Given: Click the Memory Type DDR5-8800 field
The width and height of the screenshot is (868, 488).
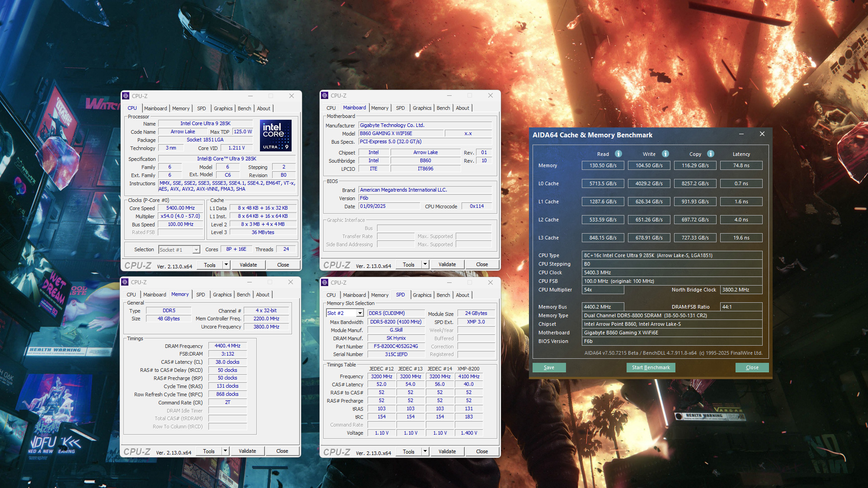Looking at the screenshot, I should [672, 315].
